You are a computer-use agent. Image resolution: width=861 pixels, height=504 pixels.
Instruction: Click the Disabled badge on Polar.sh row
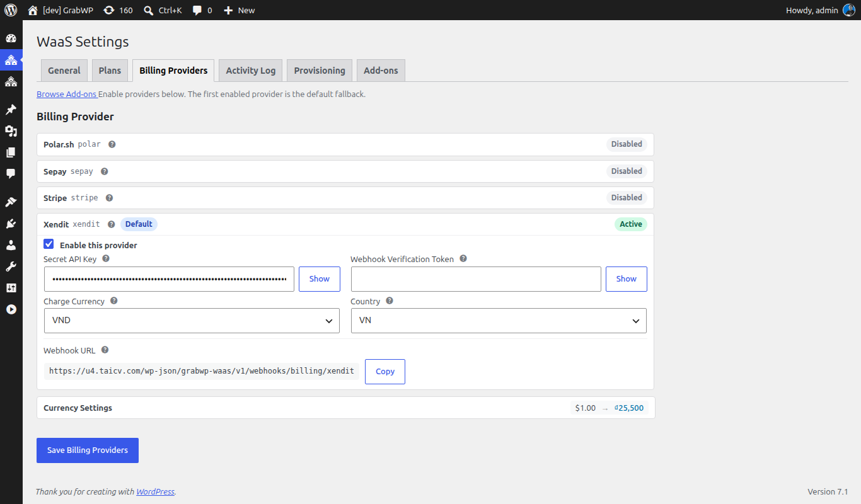pos(627,144)
